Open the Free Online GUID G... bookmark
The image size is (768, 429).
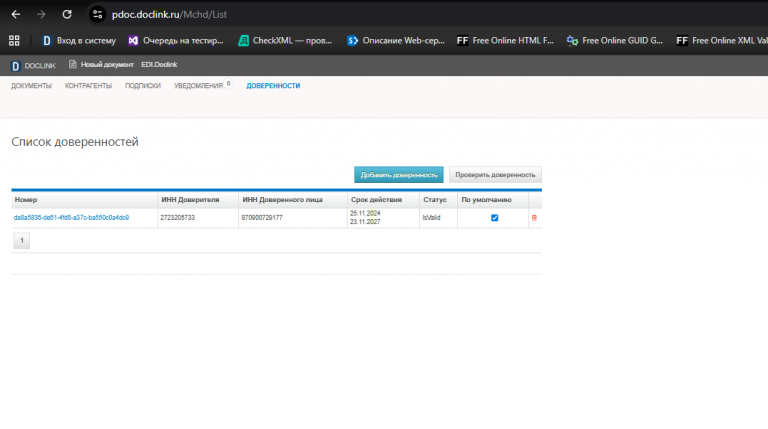coord(615,41)
